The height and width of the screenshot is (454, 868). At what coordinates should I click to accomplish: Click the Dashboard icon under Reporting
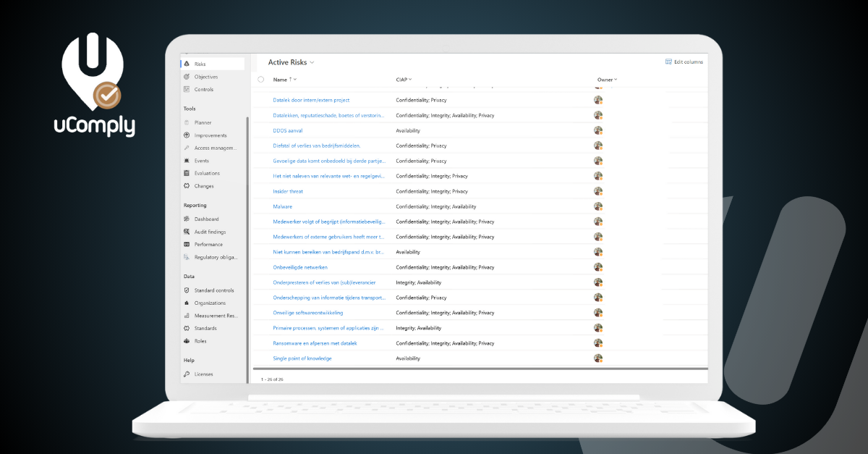(187, 219)
